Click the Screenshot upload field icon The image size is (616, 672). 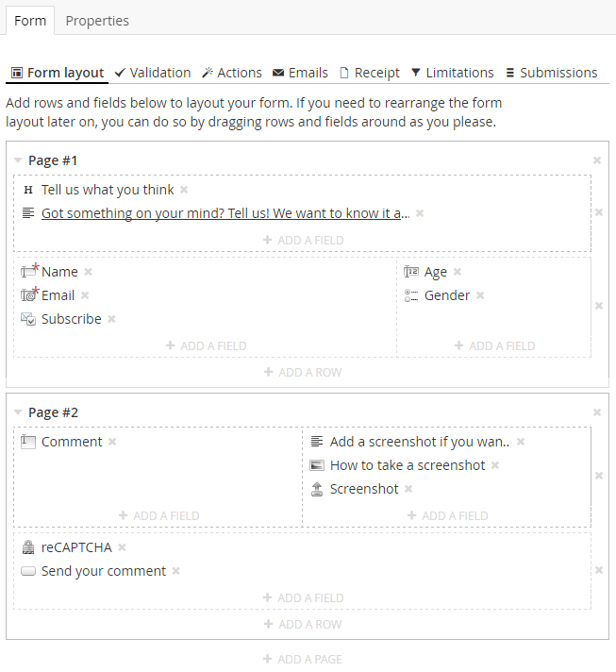click(x=317, y=489)
